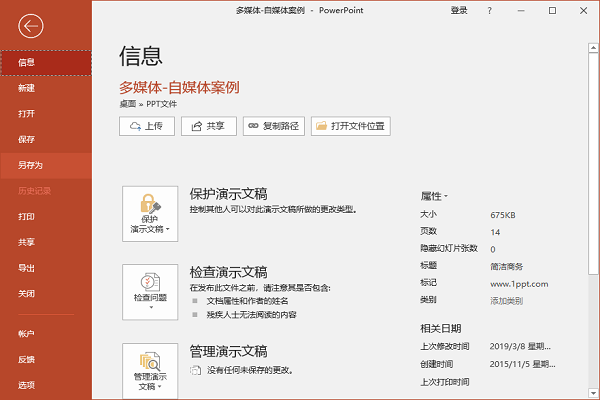The height and width of the screenshot is (400, 600).
Task: Click the chain link copy path icon
Action: pyautogui.click(x=253, y=126)
